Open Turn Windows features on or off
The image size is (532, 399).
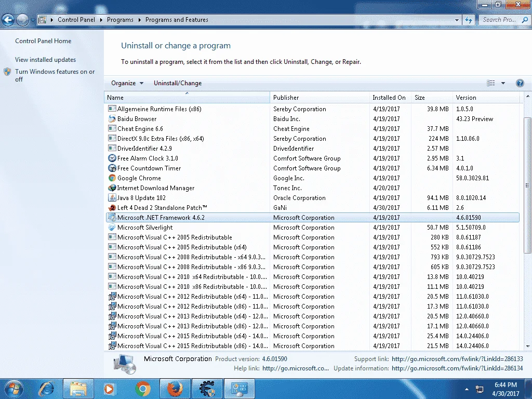coord(55,75)
